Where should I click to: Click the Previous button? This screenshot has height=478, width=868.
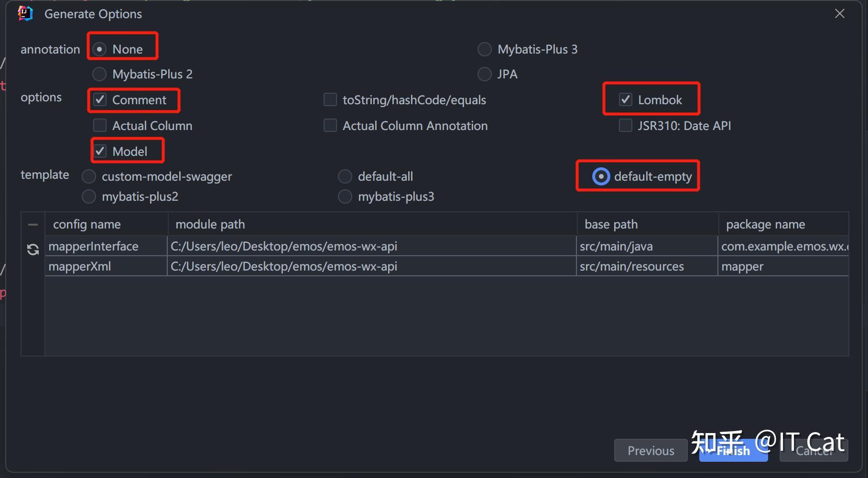(651, 450)
